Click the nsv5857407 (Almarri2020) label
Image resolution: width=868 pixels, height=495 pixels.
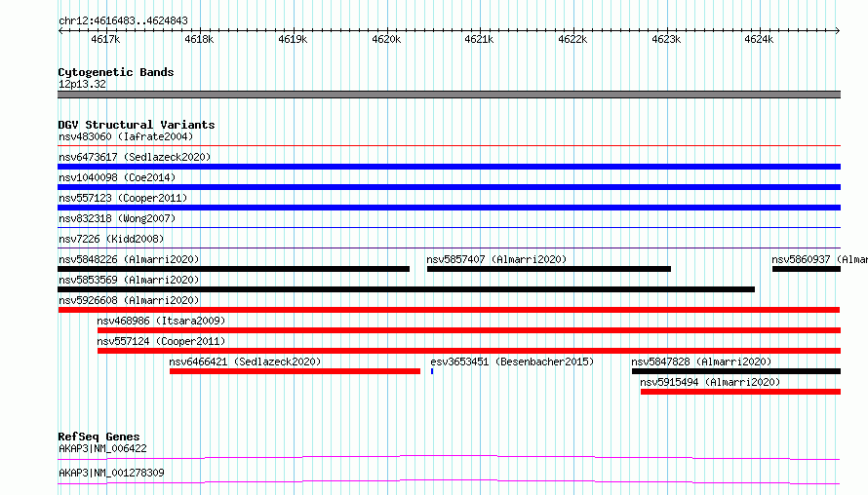tap(496, 259)
